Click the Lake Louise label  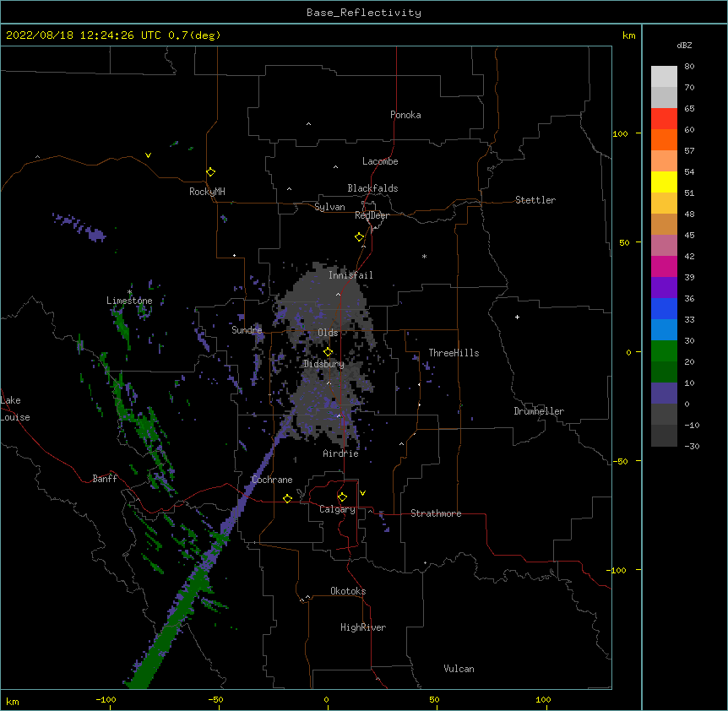(15, 409)
